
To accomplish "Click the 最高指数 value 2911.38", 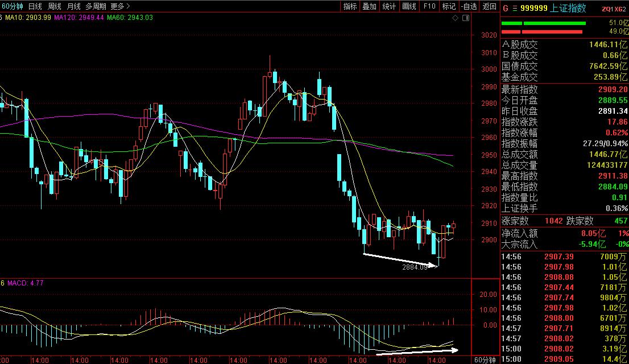I will pyautogui.click(x=613, y=176).
